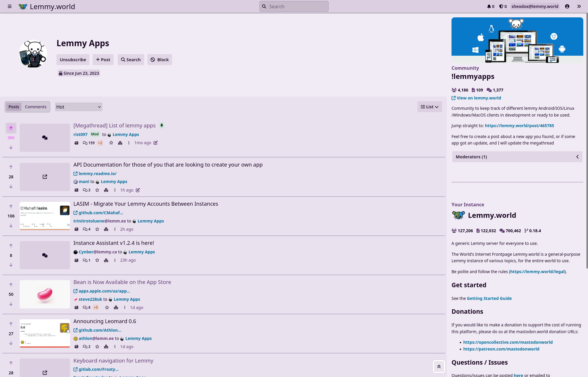Downvote the Bean App Store post
This screenshot has width=588, height=377.
pyautogui.click(x=11, y=304)
